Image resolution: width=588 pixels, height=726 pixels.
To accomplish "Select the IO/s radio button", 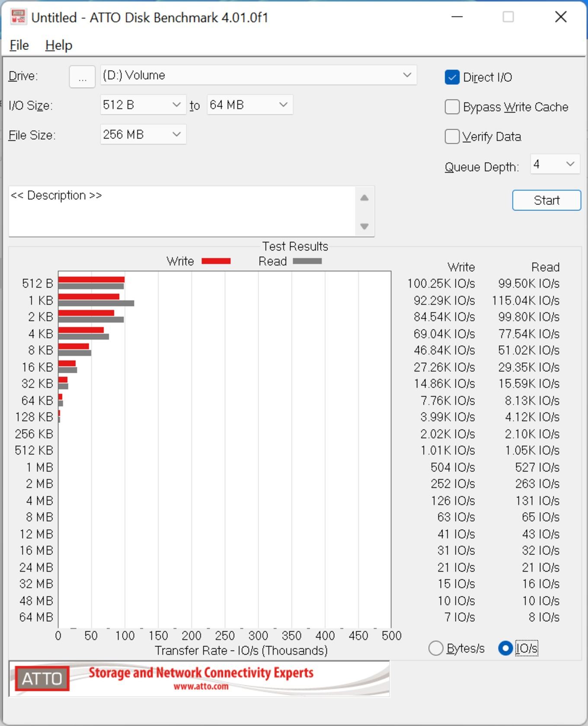I will click(505, 648).
